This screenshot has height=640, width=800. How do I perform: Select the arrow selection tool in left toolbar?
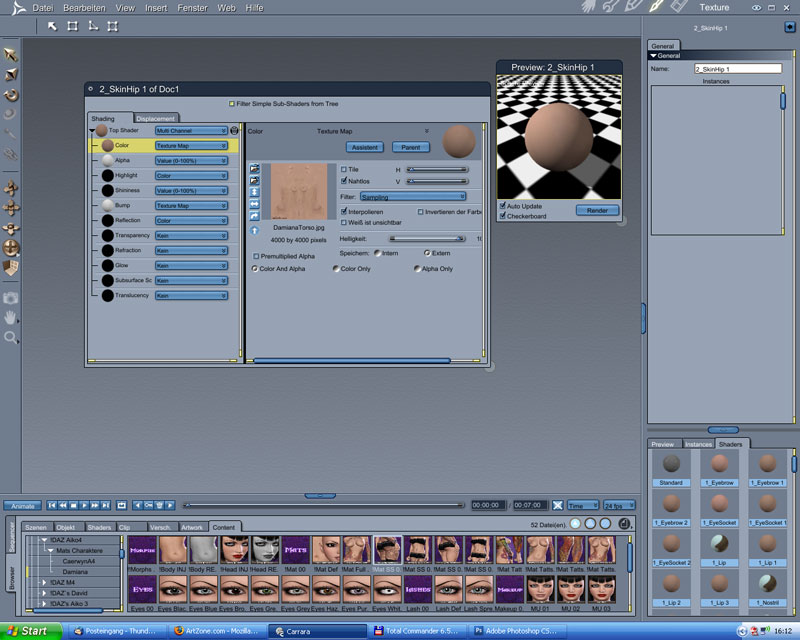tap(11, 55)
